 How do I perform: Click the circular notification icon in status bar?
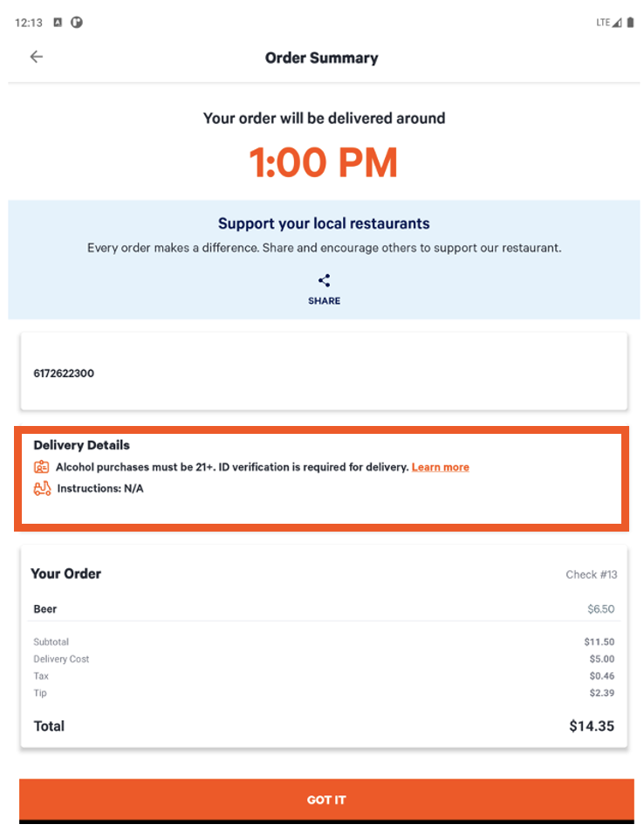click(77, 23)
